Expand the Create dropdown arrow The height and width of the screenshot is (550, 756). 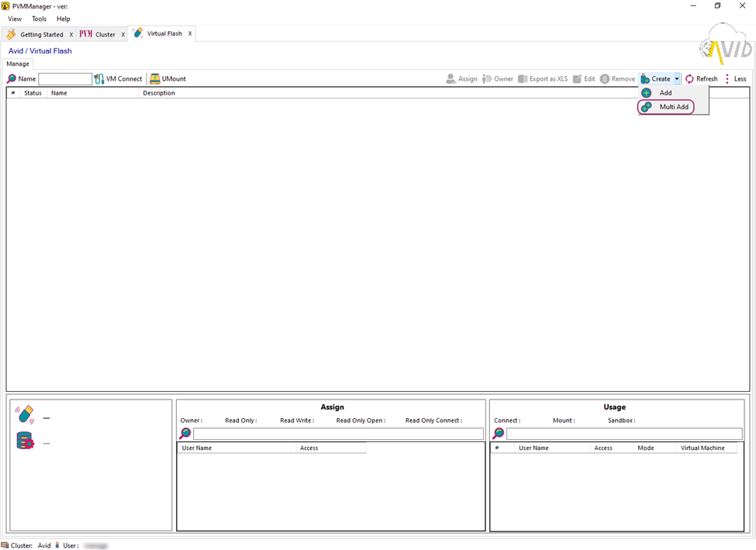[x=677, y=78]
